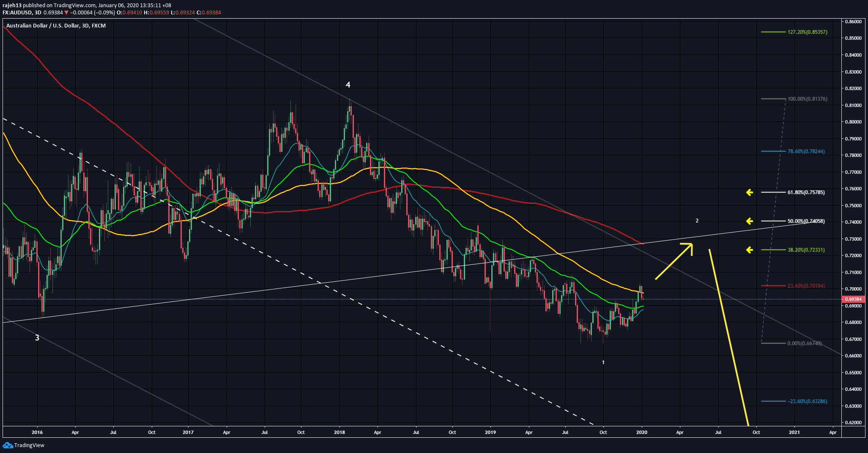
Task: Click the 2016 label on time axis
Action: point(37,432)
